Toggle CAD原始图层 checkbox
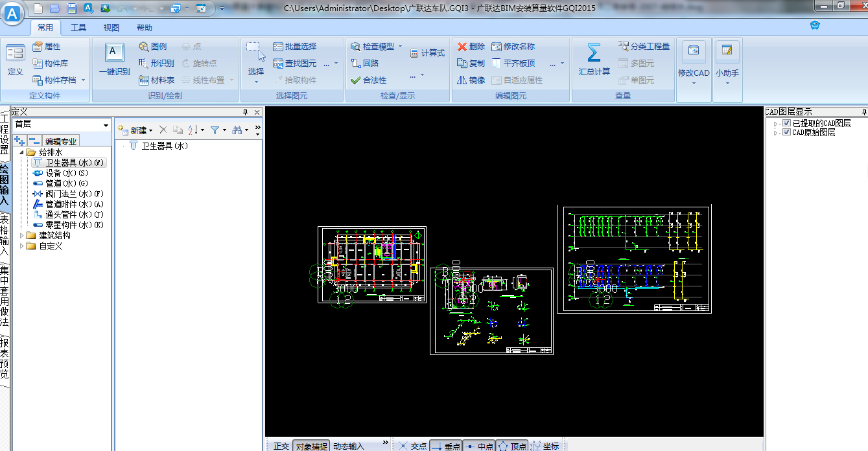 click(786, 132)
